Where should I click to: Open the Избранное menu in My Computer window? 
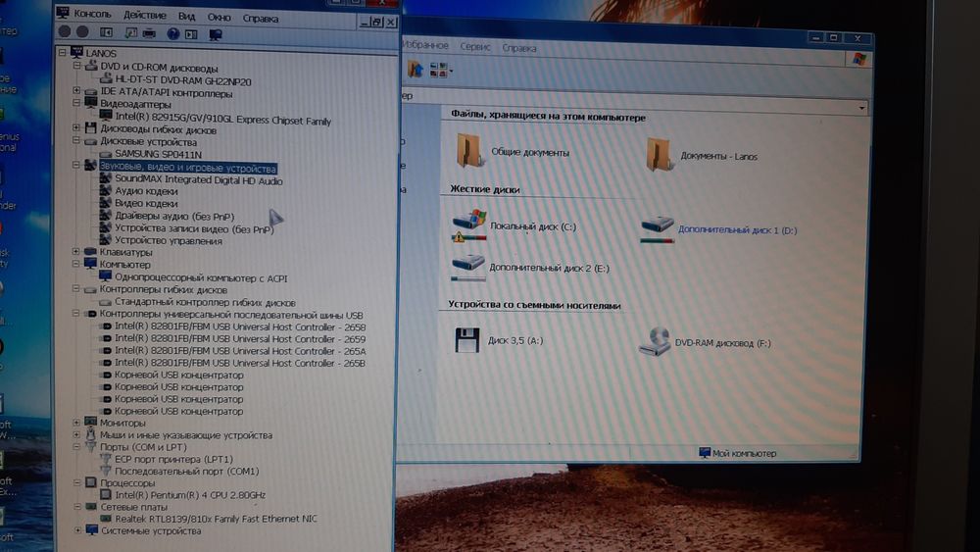[x=425, y=46]
